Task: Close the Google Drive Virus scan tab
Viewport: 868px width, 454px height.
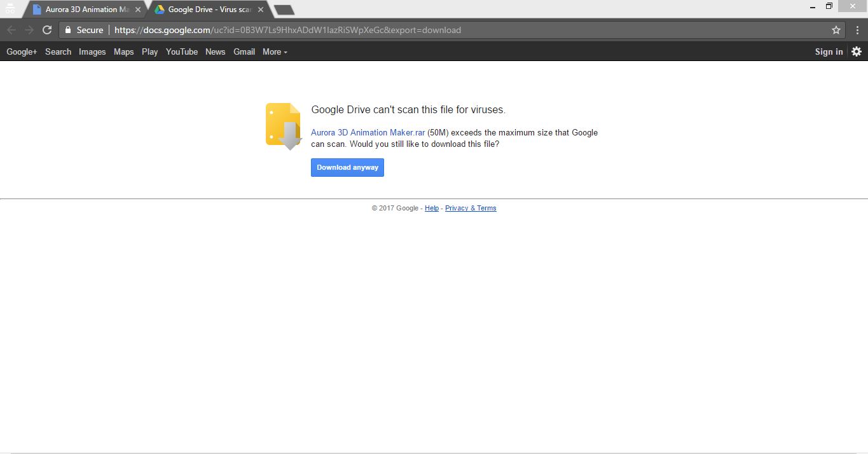Action: tap(261, 10)
